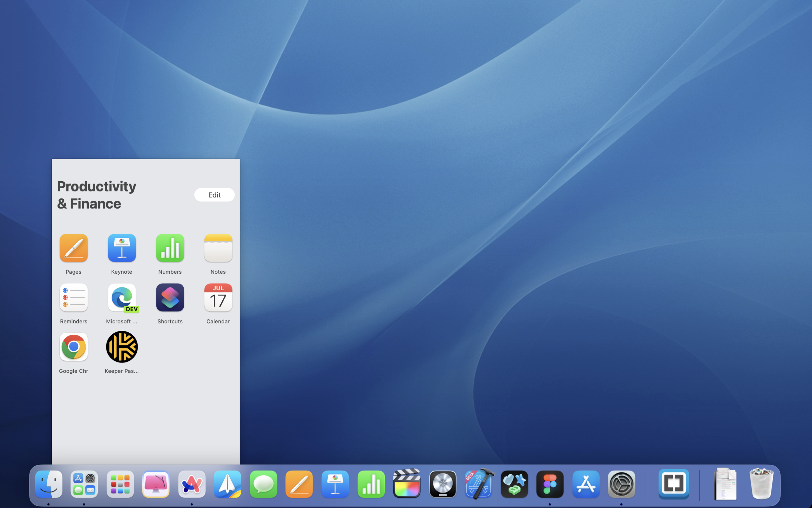Open Microsoft Edge Dev in the panel
The width and height of the screenshot is (812, 508).
(x=122, y=298)
